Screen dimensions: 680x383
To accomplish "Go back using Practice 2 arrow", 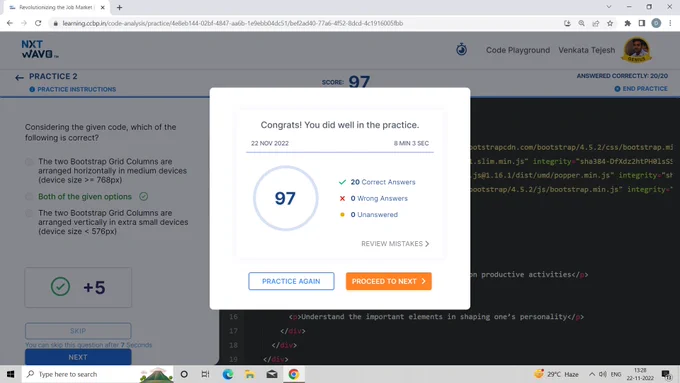I will pos(19,78).
